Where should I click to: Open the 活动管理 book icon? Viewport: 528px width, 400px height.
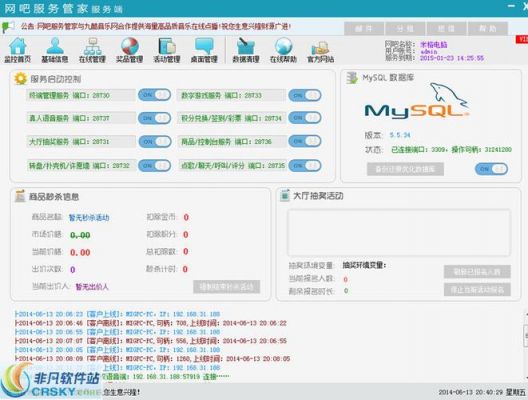(x=167, y=50)
